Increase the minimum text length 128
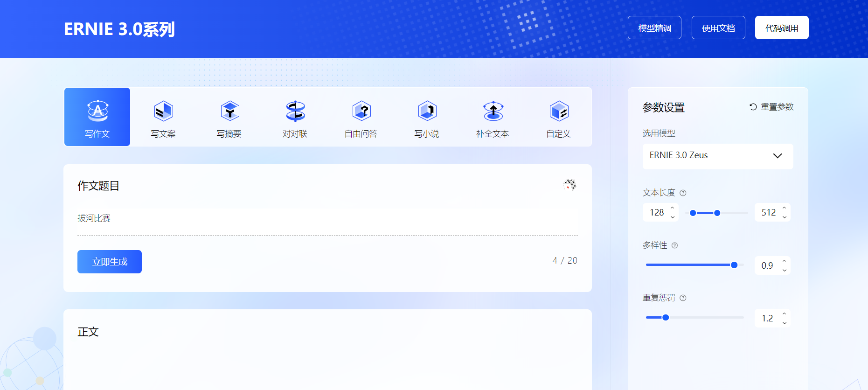 (x=672, y=208)
